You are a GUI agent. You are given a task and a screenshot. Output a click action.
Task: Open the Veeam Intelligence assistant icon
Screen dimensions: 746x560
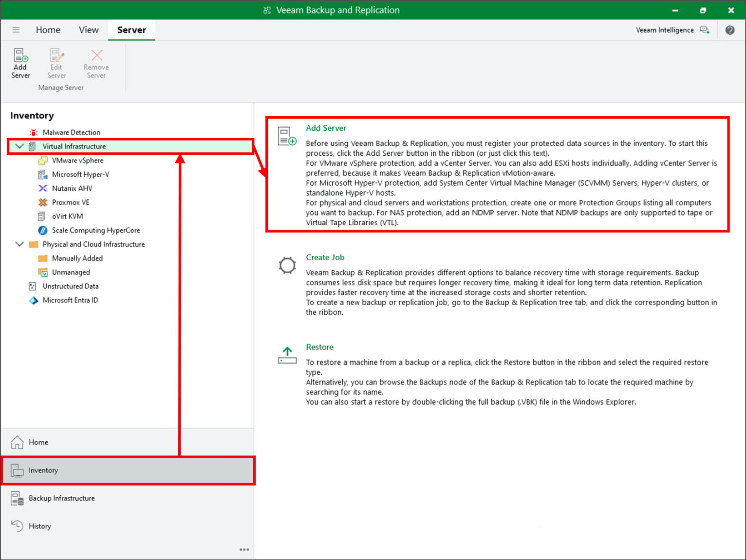pyautogui.click(x=705, y=30)
